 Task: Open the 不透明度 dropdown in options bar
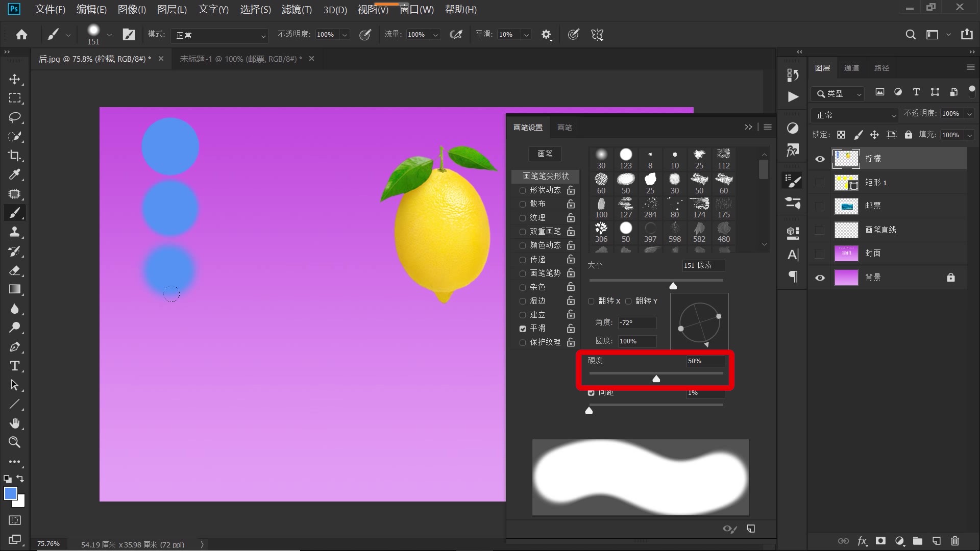point(345,35)
